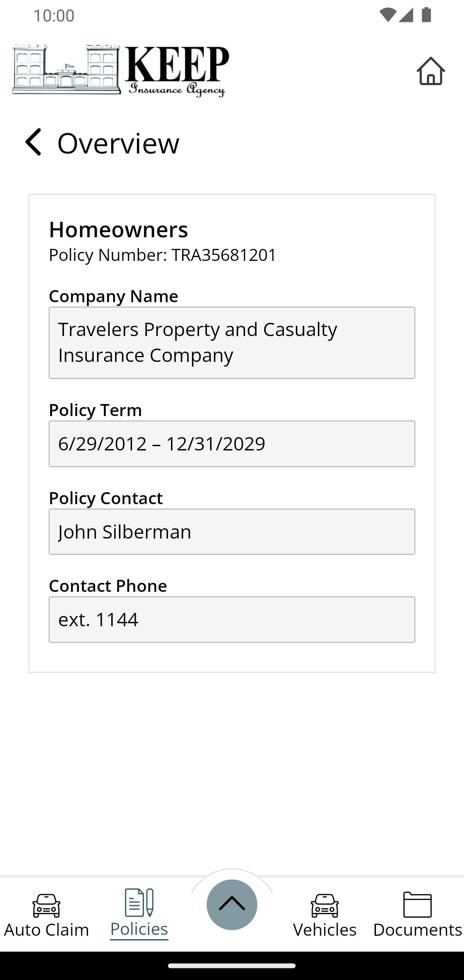The image size is (464, 980).
Task: Expand the bottom menu with up chevron
Action: tap(232, 905)
